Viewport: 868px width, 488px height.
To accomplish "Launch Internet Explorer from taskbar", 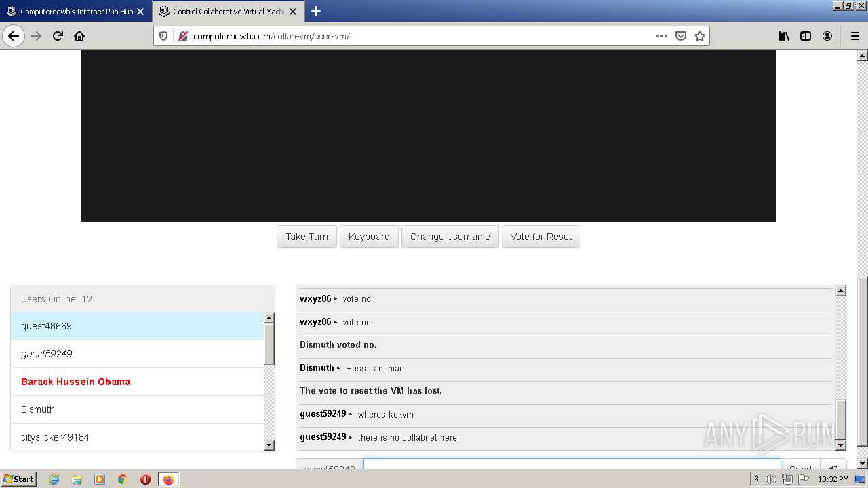I will [54, 479].
